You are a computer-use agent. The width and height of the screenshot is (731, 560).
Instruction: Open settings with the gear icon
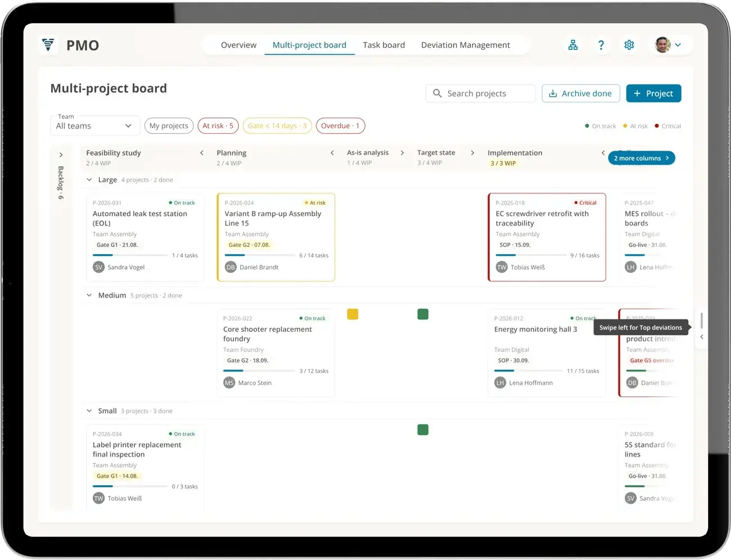629,45
